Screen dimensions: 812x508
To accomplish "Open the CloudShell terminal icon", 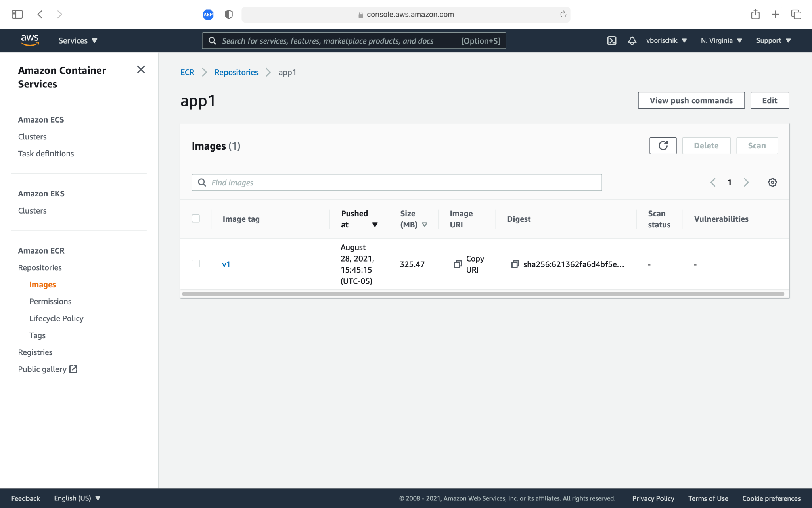I will [x=612, y=40].
